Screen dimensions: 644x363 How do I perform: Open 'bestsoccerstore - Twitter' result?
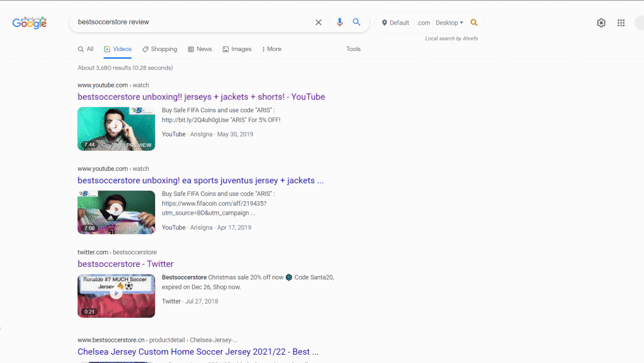126,264
